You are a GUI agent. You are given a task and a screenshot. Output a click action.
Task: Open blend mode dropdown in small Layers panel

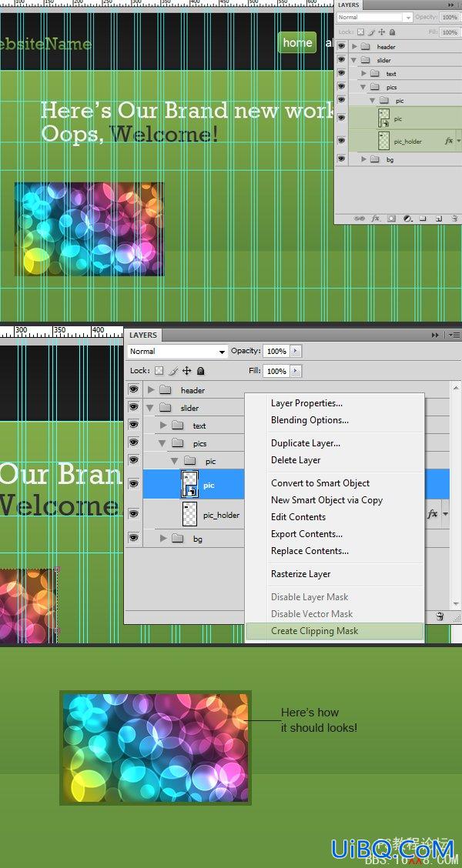pos(374,17)
